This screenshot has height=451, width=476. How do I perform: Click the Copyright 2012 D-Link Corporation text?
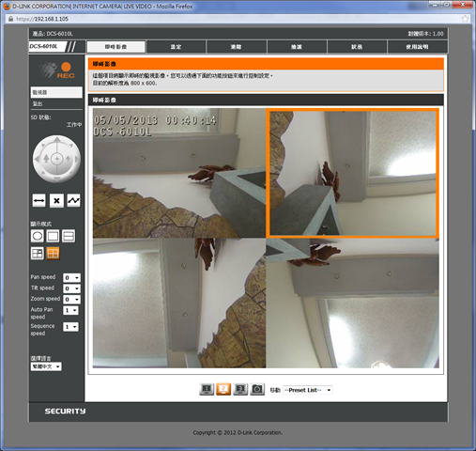tap(238, 432)
